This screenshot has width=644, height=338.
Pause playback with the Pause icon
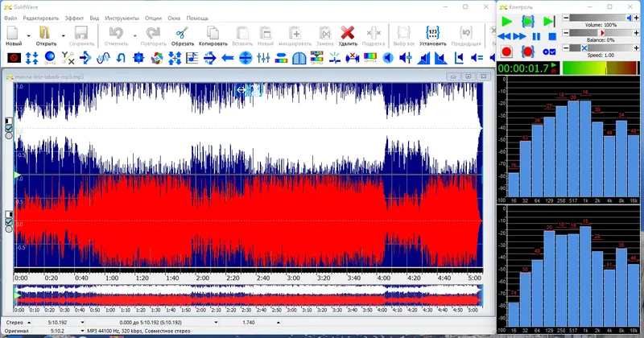point(537,36)
